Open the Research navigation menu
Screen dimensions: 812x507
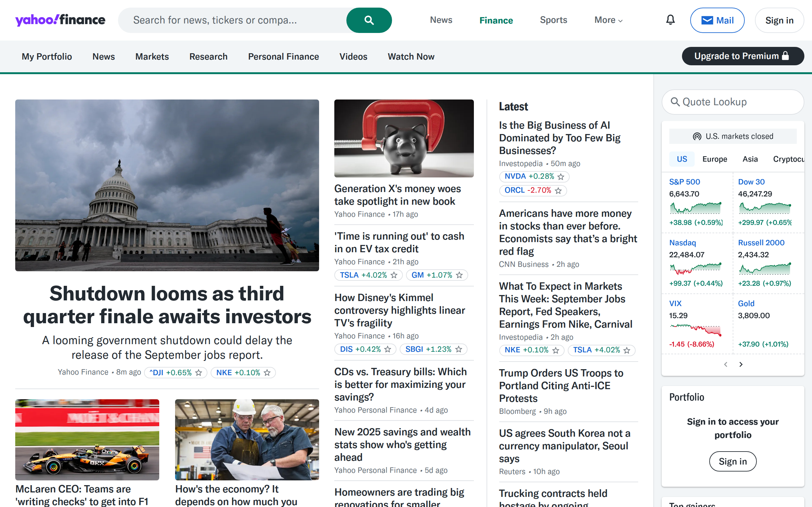point(208,57)
